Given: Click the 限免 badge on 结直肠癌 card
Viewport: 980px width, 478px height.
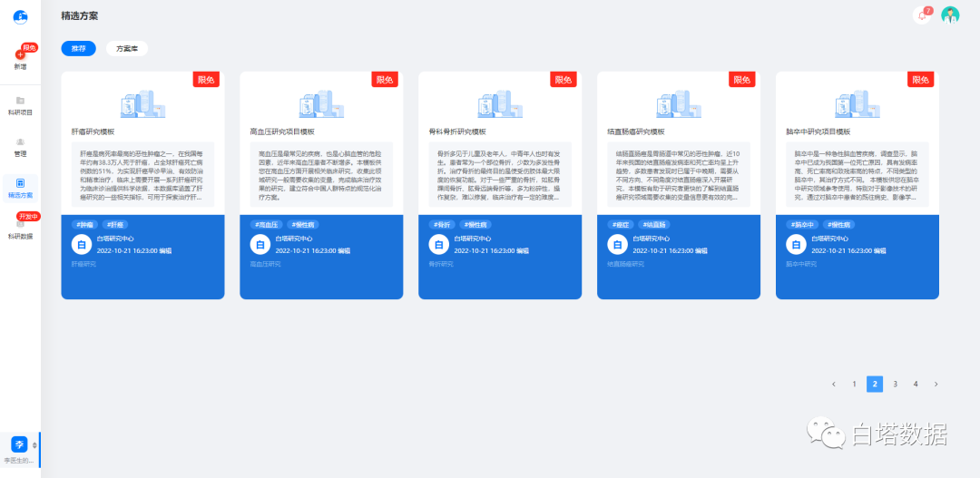Looking at the screenshot, I should click(742, 79).
